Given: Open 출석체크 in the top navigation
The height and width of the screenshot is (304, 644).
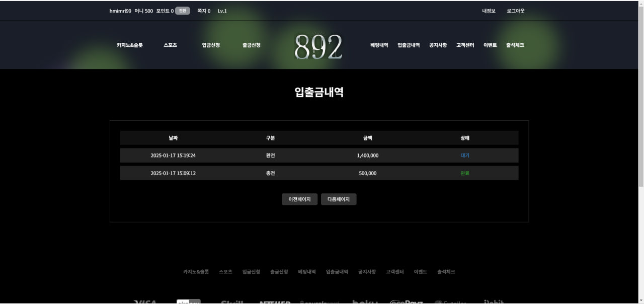Looking at the screenshot, I should pos(515,45).
